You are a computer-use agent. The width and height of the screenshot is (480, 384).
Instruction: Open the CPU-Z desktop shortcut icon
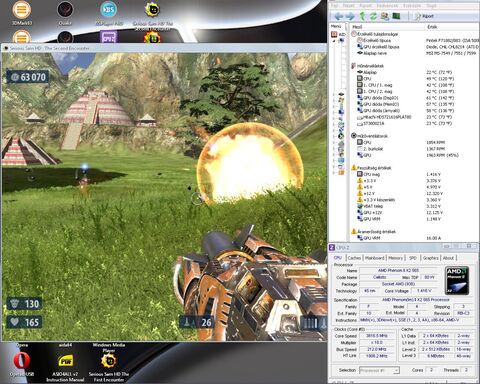coord(109,37)
